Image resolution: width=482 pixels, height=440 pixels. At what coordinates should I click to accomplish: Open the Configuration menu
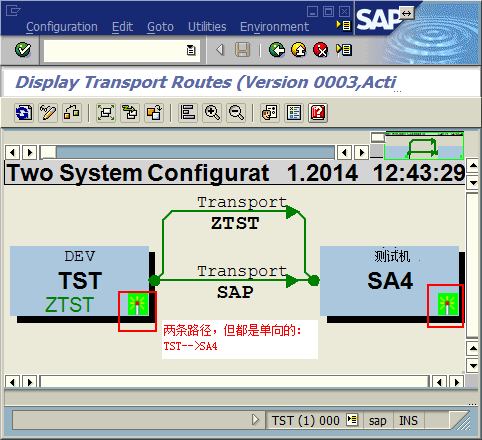[62, 27]
